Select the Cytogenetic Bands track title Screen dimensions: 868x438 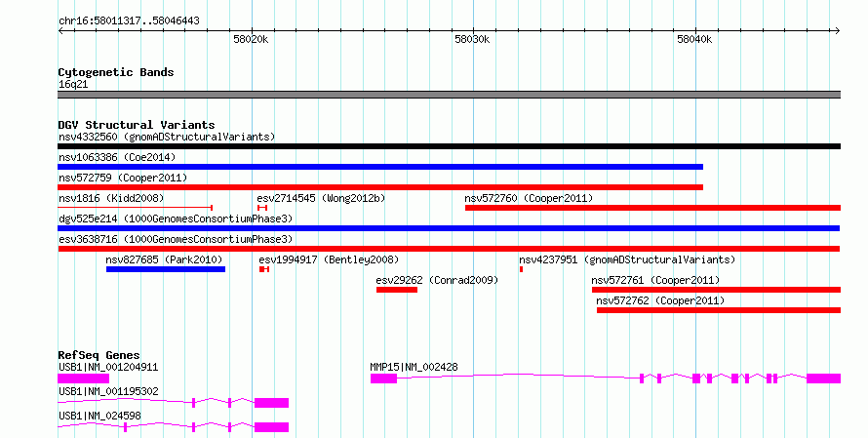click(x=116, y=72)
